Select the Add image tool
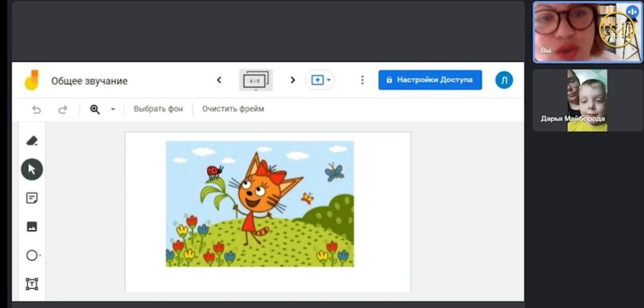Image resolution: width=644 pixels, height=308 pixels. (x=32, y=226)
